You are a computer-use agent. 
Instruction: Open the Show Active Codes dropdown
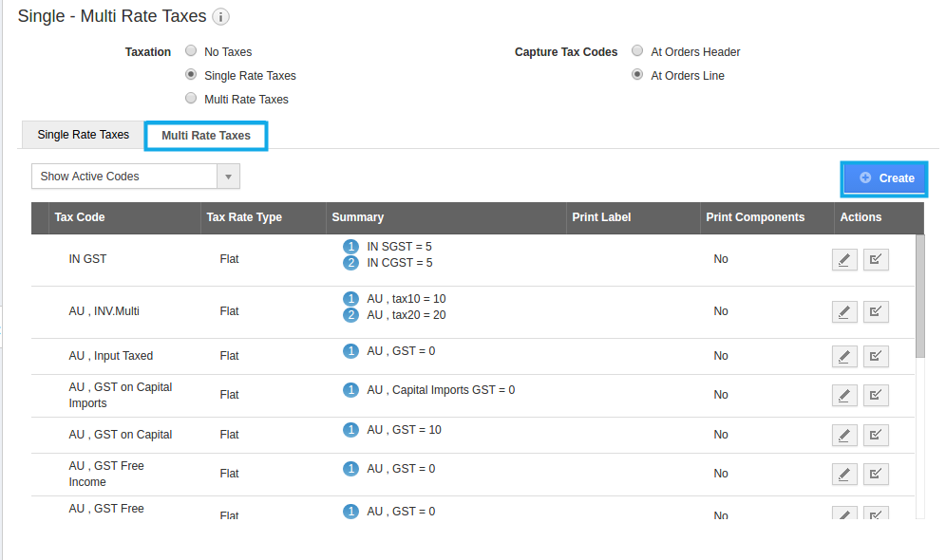[136, 177]
